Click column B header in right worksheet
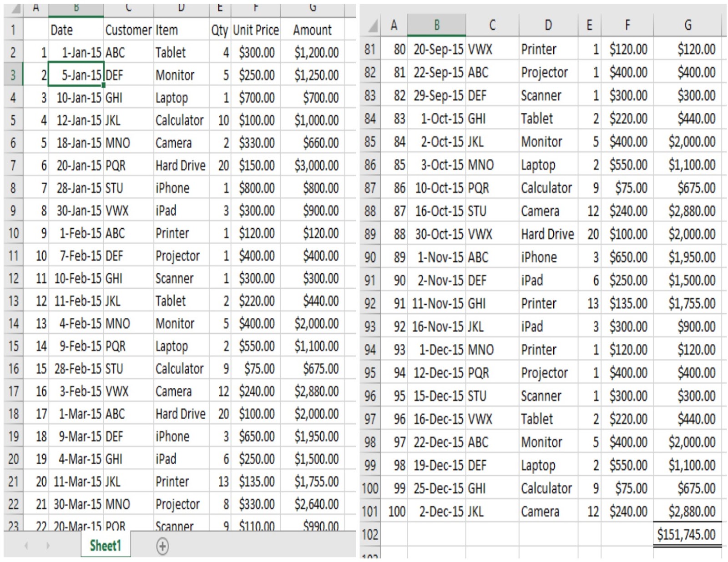This screenshot has width=728, height=562. click(x=437, y=26)
